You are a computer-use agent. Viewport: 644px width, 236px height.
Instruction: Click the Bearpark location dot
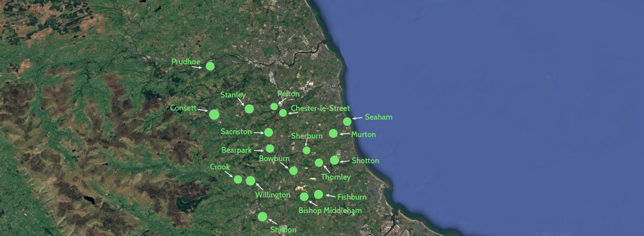click(270, 148)
